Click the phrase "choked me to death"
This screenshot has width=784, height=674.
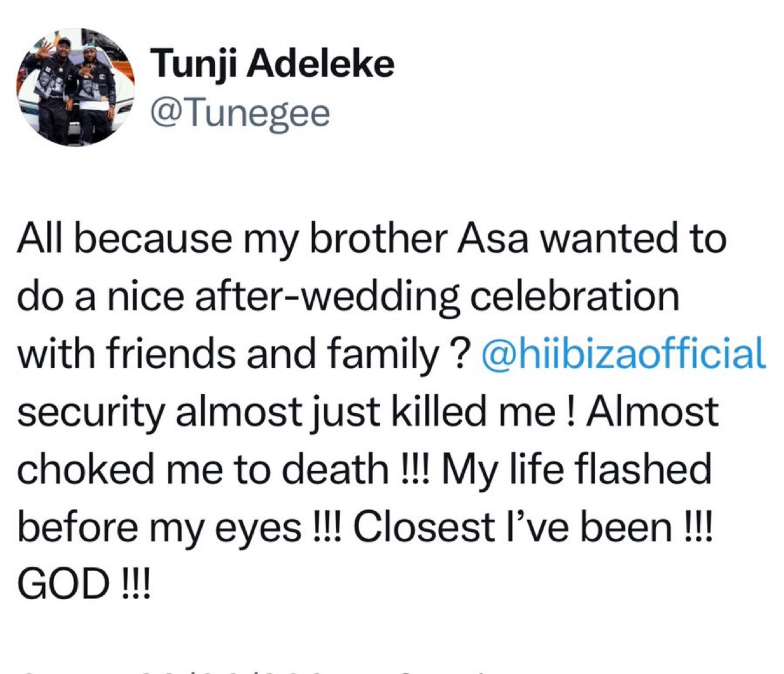(202, 469)
